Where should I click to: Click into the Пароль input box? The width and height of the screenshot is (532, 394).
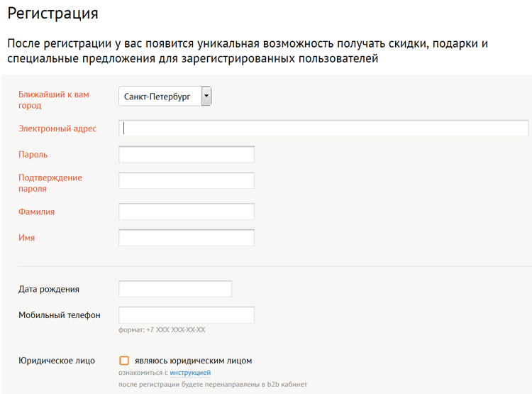click(x=187, y=155)
